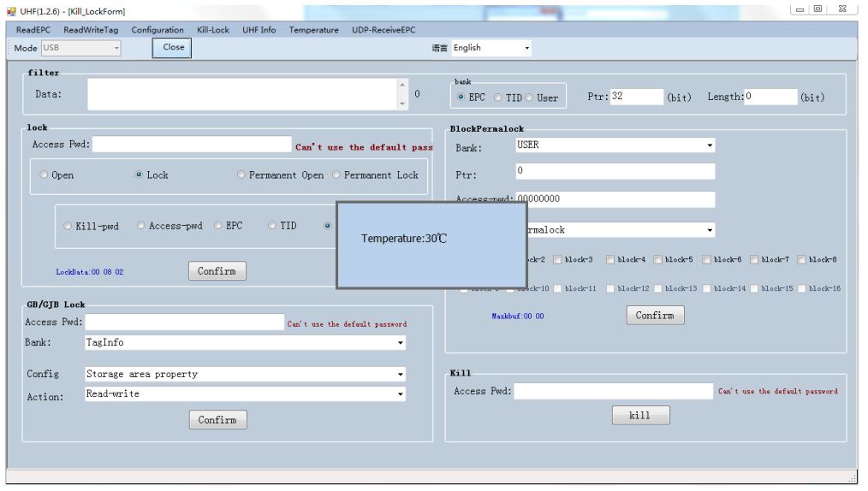Screen dimensions: 868x491
Task: Click the UHF app icon in title bar
Action: (9, 10)
